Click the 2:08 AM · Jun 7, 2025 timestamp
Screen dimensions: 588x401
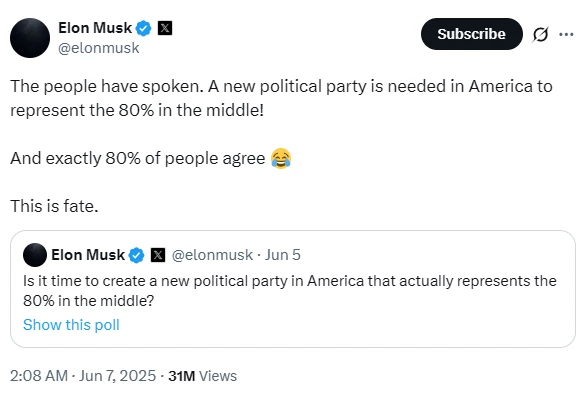(x=83, y=376)
